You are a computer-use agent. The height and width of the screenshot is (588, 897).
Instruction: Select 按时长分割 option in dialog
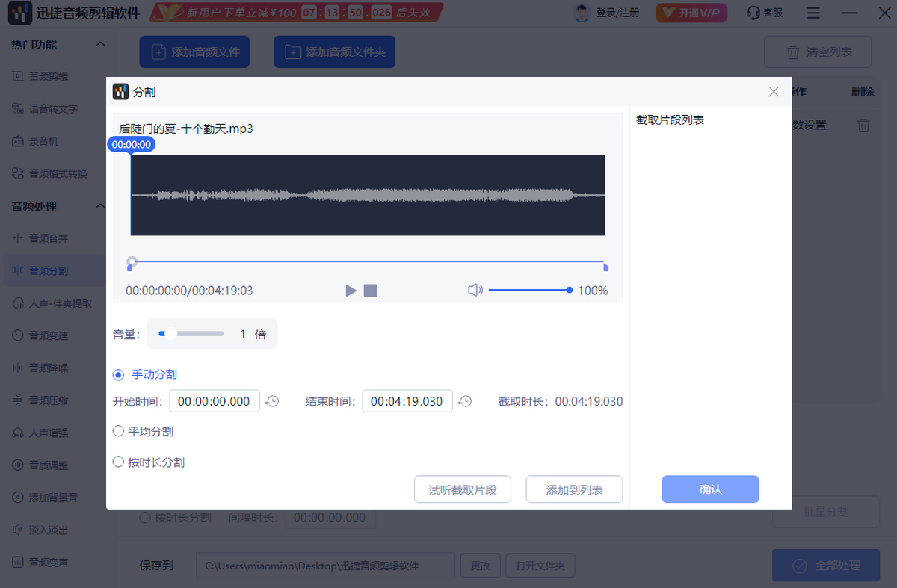pos(118,462)
